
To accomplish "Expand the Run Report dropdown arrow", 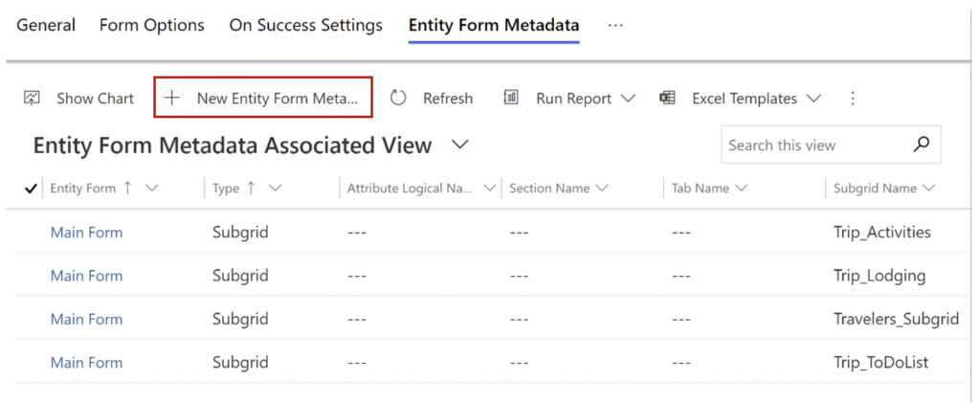I will (629, 99).
